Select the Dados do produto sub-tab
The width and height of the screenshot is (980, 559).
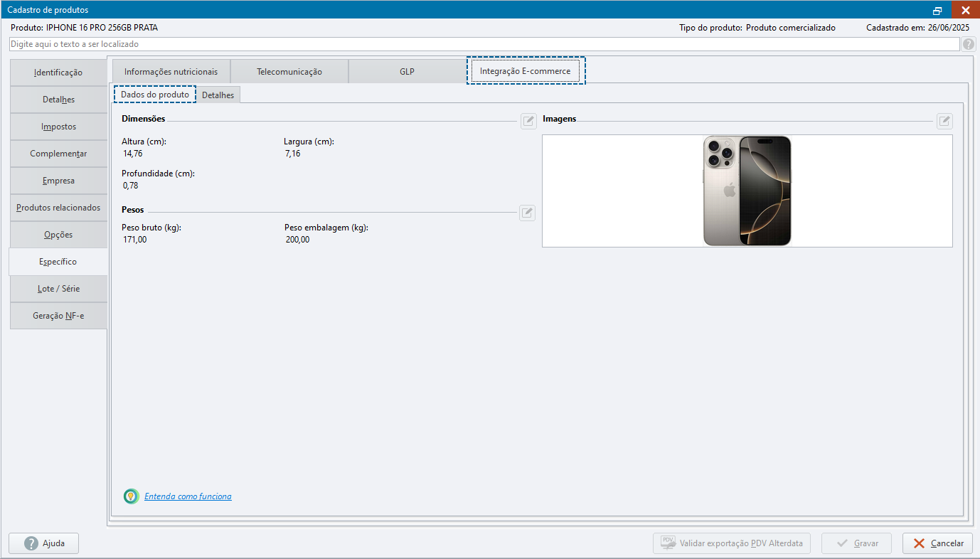pyautogui.click(x=155, y=95)
